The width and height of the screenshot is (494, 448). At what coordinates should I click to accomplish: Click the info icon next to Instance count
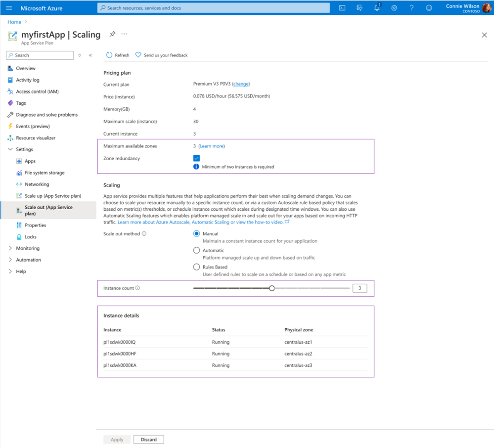click(137, 288)
